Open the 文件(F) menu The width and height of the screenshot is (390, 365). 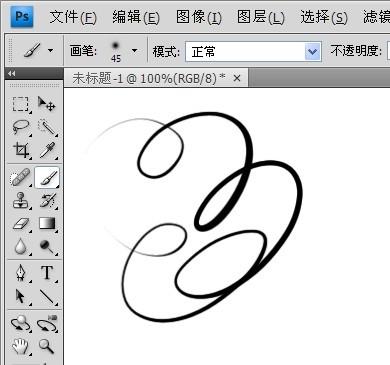tap(73, 17)
